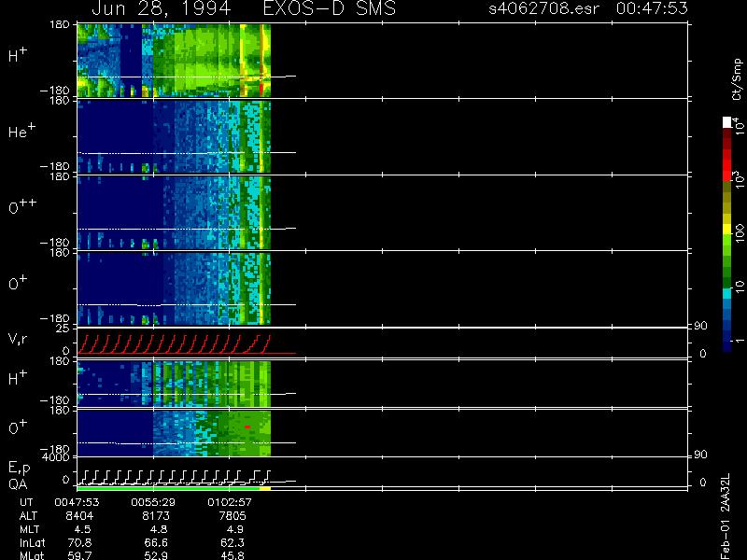747x560 pixels.
Task: Click the "Ct/Smp" color bar unit label
Action: pos(737,79)
